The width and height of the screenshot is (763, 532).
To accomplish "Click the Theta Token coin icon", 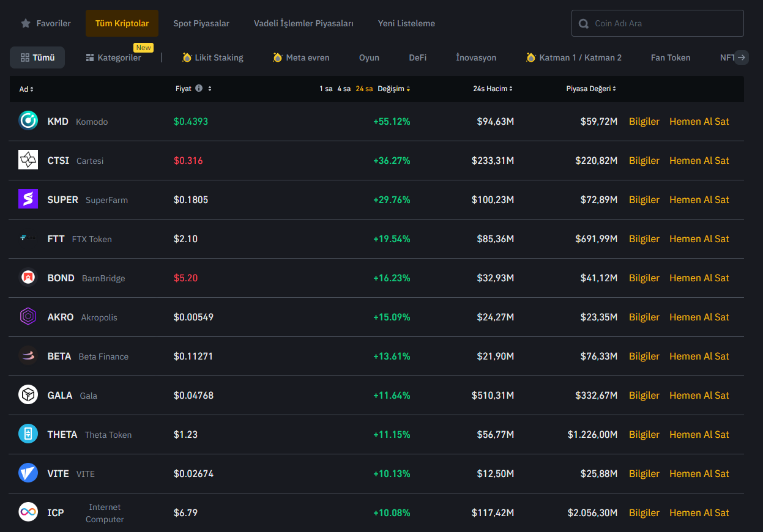I will pyautogui.click(x=28, y=434).
